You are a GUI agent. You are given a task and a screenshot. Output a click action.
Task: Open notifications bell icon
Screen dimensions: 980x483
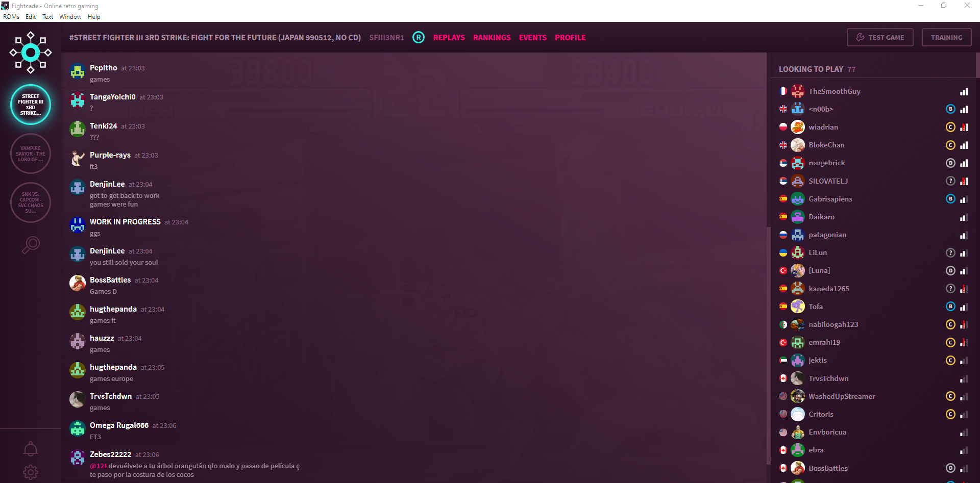point(31,449)
